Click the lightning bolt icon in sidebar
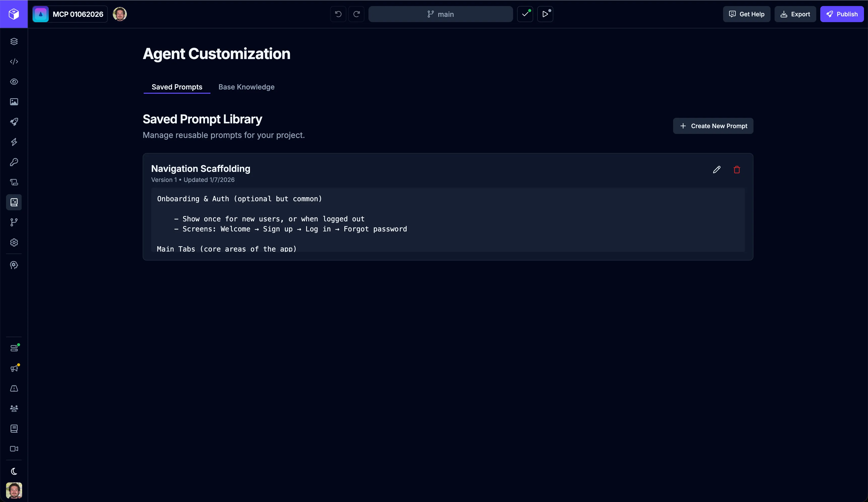 (x=14, y=142)
